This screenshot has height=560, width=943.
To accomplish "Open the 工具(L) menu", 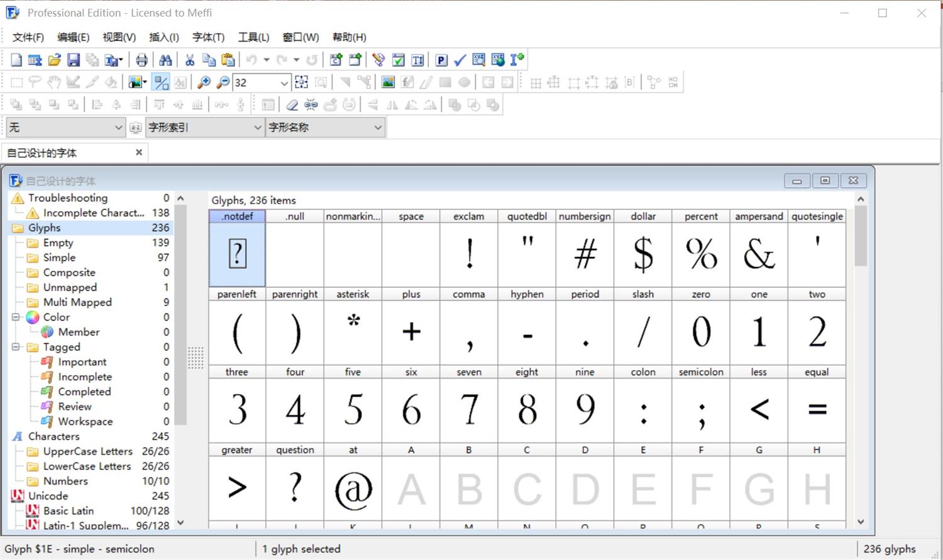I will (x=253, y=37).
